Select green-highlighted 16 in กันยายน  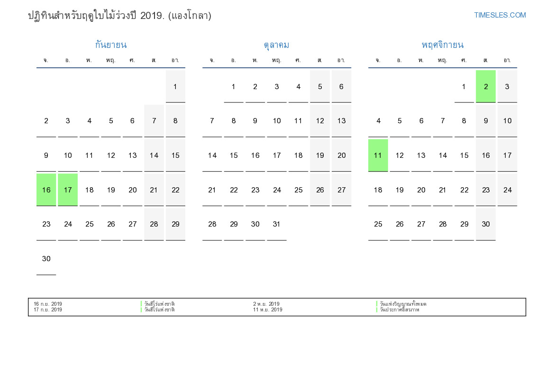[x=46, y=190]
